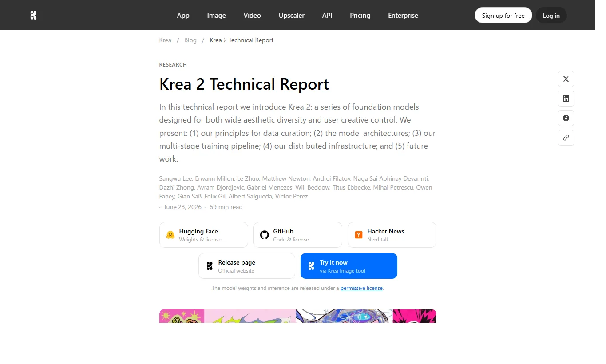Share the article on LinkedIn
The image size is (606, 364).
tap(566, 99)
